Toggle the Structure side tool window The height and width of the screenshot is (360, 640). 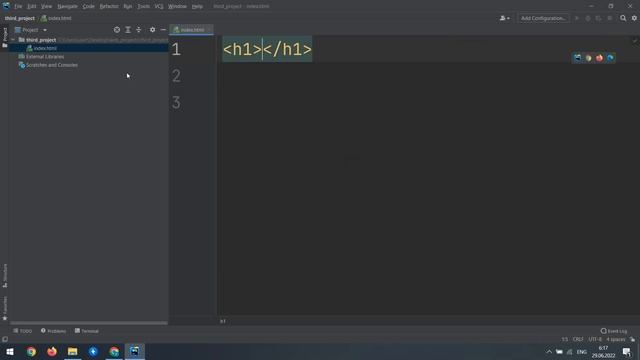tap(5, 276)
